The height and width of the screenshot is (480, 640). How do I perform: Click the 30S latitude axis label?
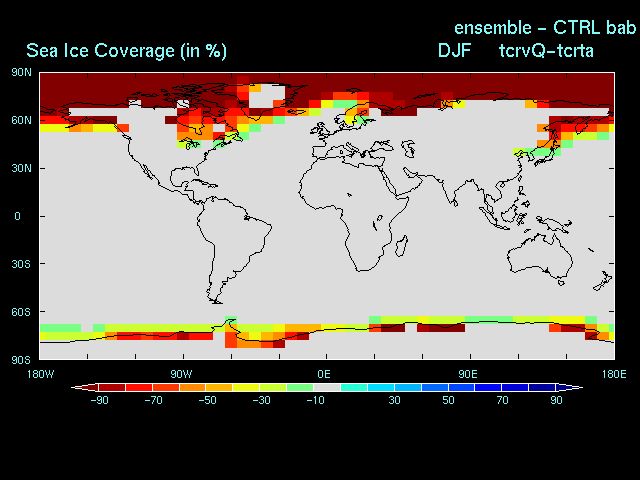(x=21, y=264)
